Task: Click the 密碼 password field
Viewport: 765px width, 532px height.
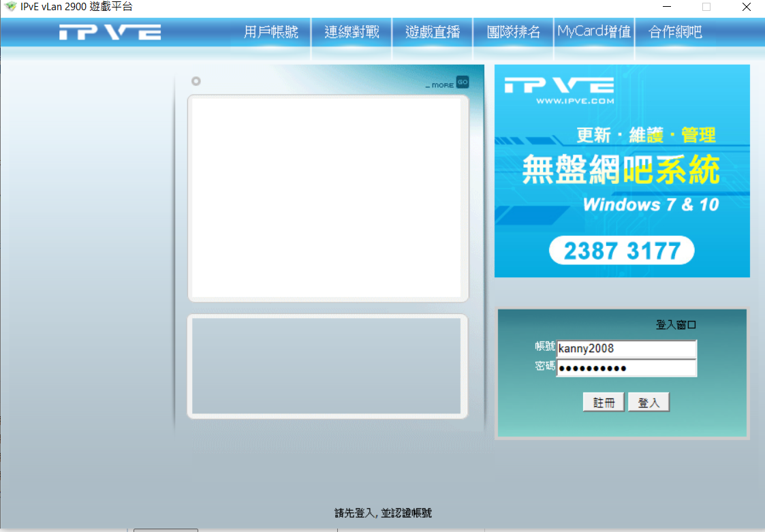Action: point(627,368)
